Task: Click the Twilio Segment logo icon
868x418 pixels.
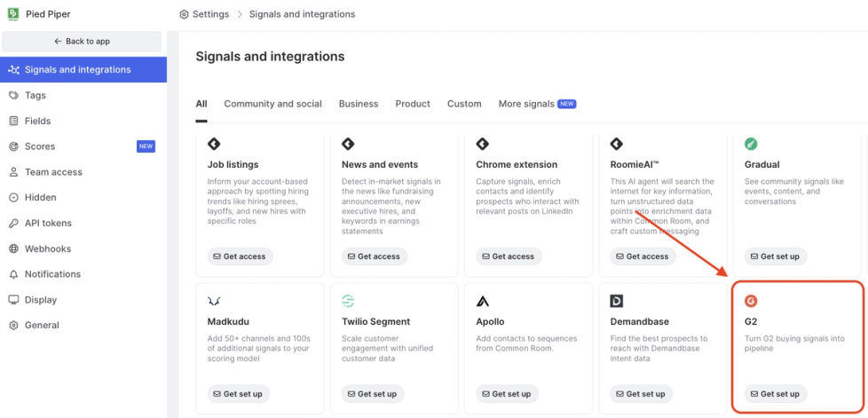Action: coord(348,302)
